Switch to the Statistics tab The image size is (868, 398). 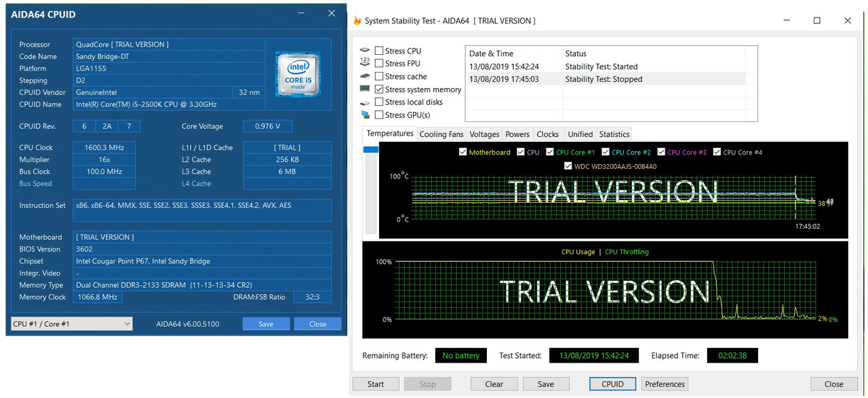614,134
